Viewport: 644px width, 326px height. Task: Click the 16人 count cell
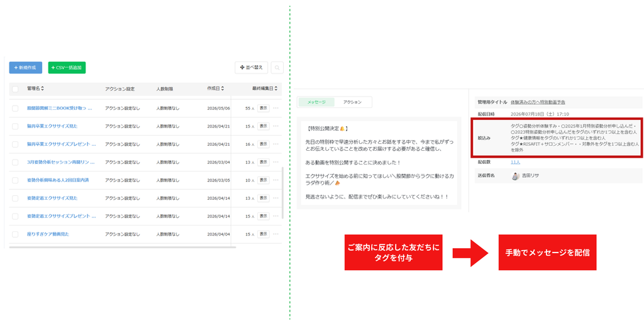(x=250, y=144)
